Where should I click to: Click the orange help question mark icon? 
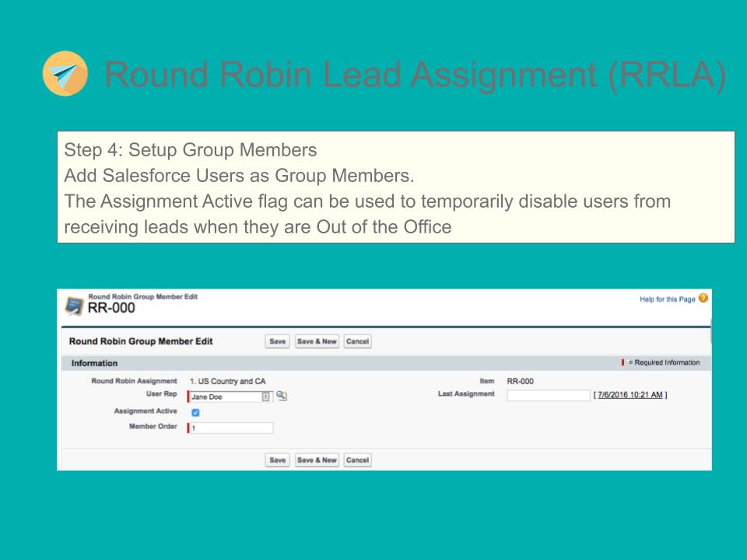[703, 298]
